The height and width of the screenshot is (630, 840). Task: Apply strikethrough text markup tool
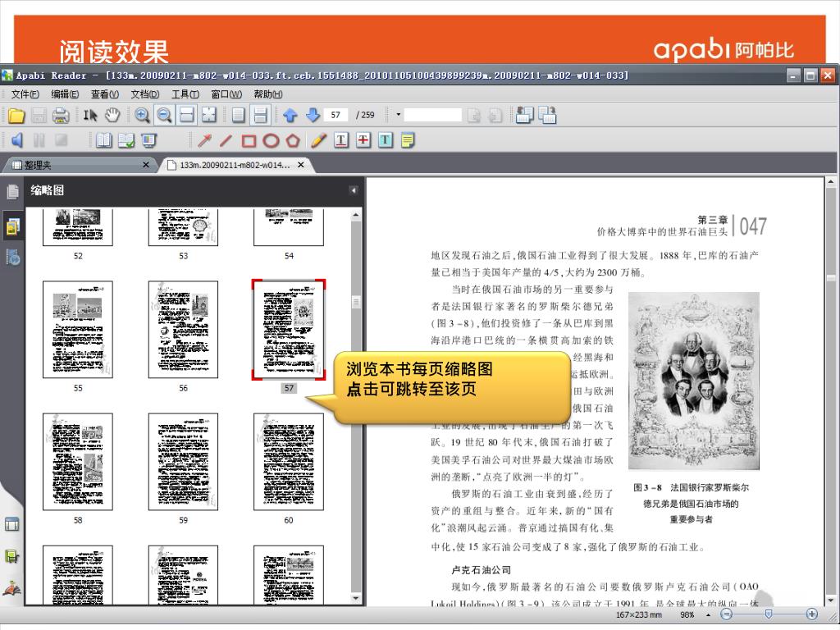pos(363,140)
